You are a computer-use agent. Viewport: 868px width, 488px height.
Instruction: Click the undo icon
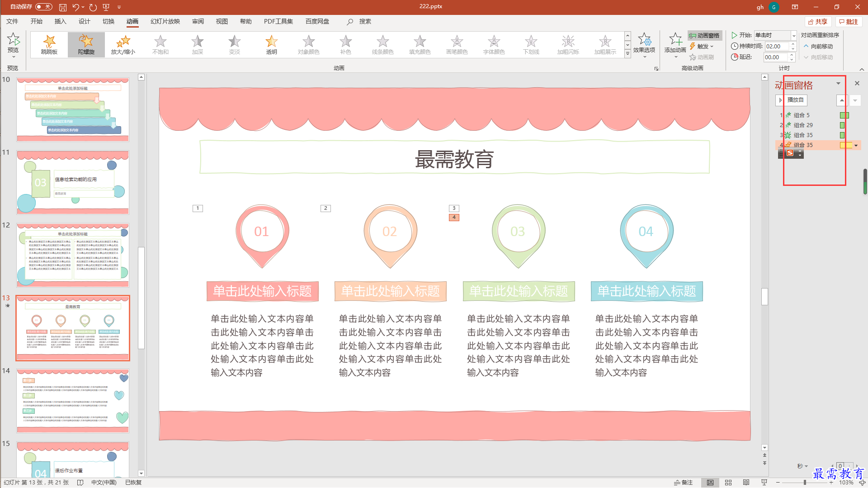[x=76, y=7]
